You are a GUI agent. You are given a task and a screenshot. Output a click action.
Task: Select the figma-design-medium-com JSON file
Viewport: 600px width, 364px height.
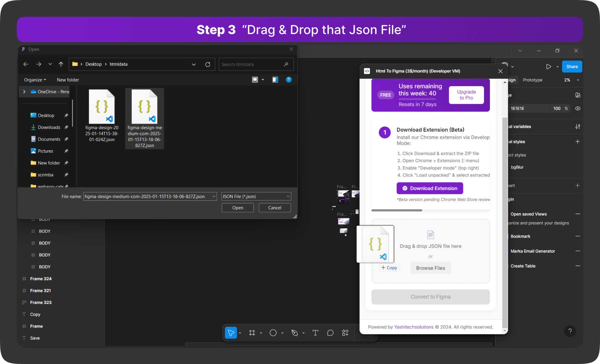(144, 119)
